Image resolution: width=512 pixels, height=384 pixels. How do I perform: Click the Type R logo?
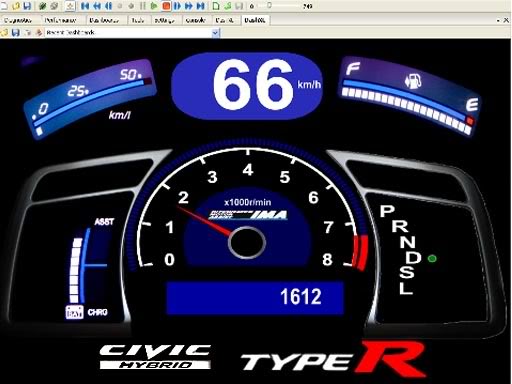[333, 358]
